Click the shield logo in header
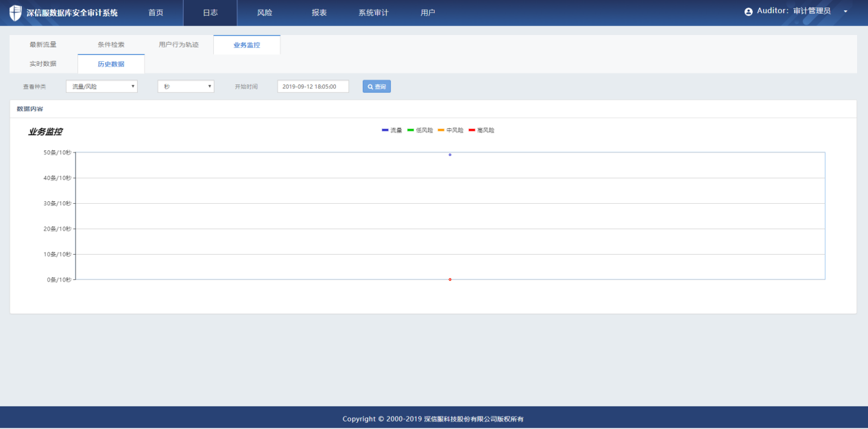Screen dimensions: 868x429 15,12
